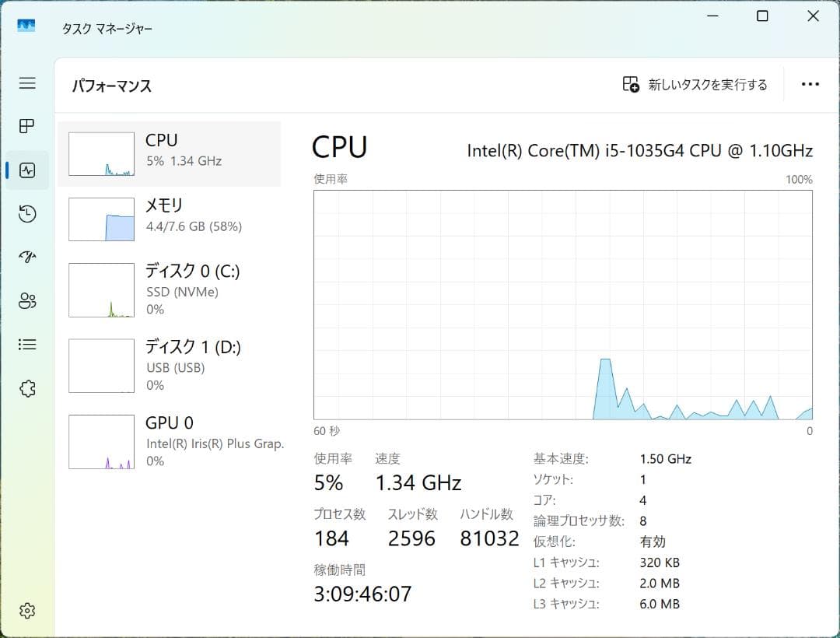
Task: Open the Services view icon
Action: pyautogui.click(x=27, y=387)
